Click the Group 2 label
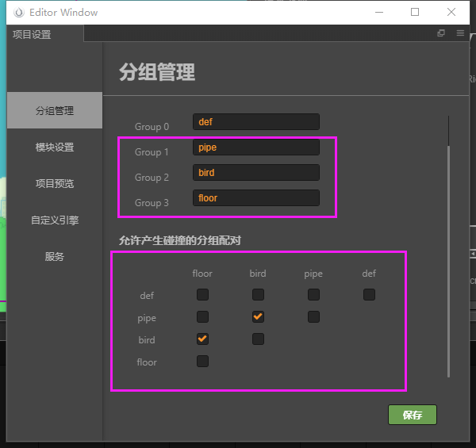Viewport: 476px width, 448px height. click(152, 178)
